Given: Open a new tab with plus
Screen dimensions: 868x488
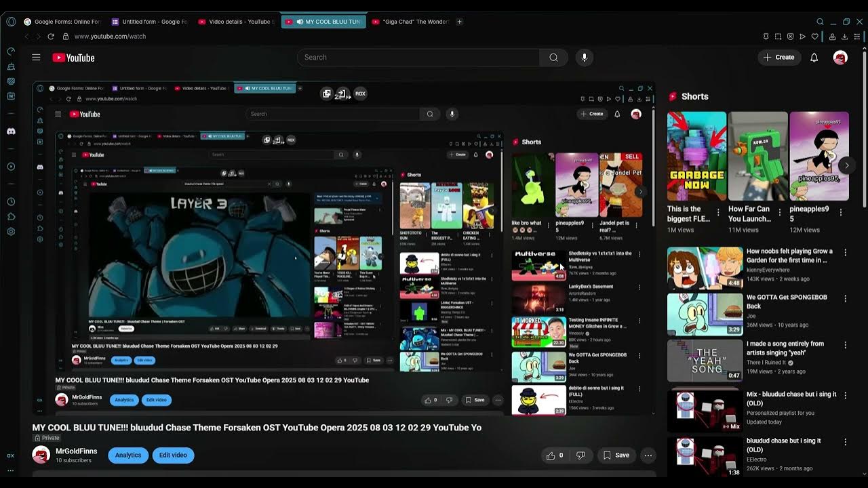Looking at the screenshot, I should click(x=459, y=22).
